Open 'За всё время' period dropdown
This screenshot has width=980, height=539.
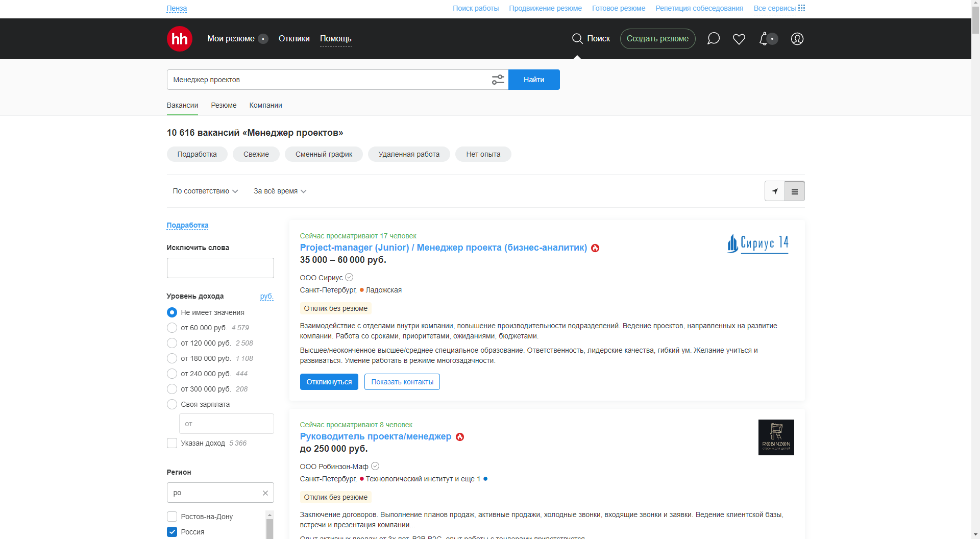[280, 191]
